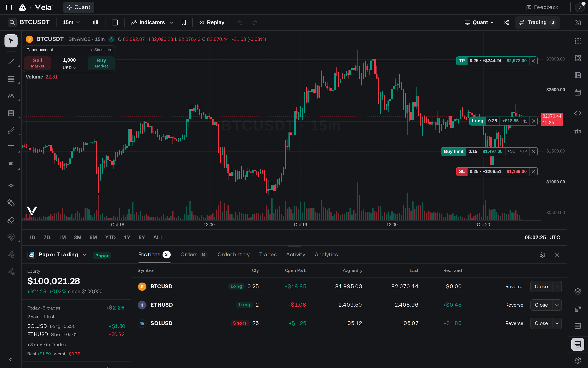
Task: Collapse the left drawing toolbar
Action: (x=11, y=359)
